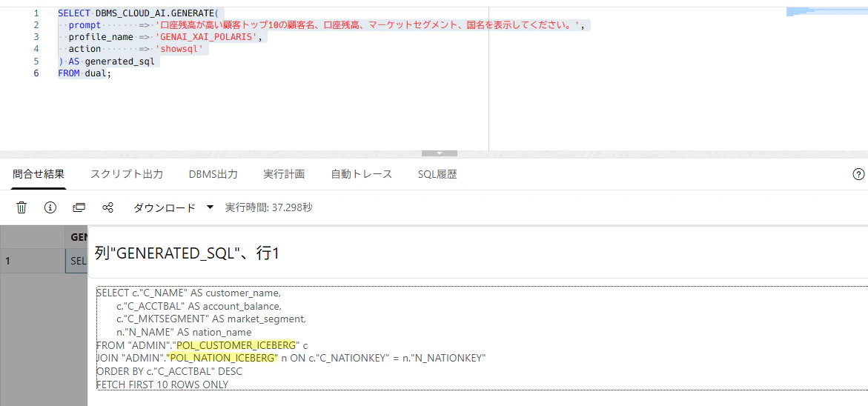Open the DBMS出力 tab

(x=213, y=174)
